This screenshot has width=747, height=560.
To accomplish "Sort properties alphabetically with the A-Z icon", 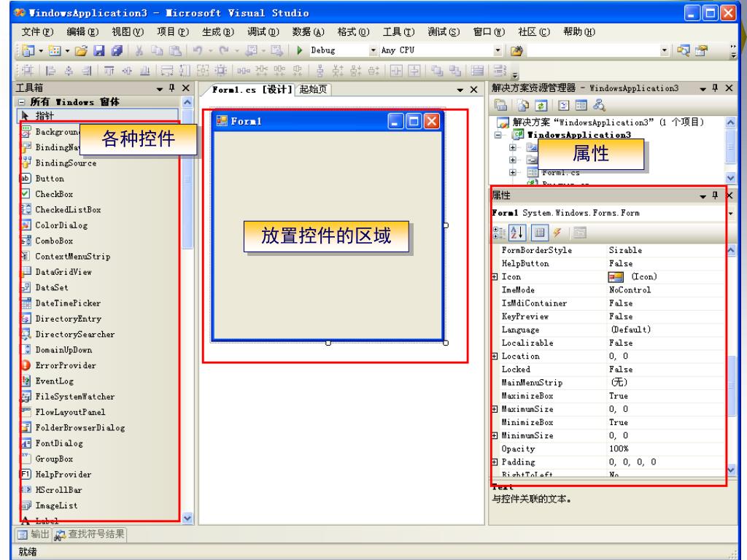I will click(x=517, y=233).
